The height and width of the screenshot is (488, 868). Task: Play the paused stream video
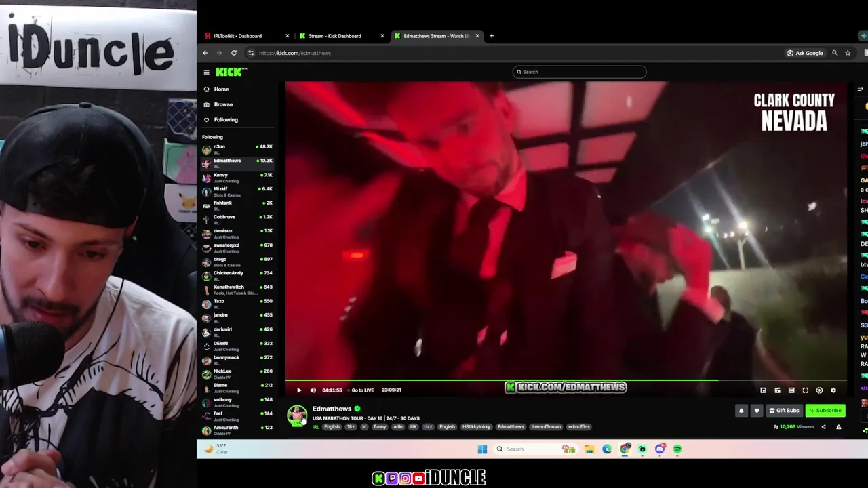299,390
